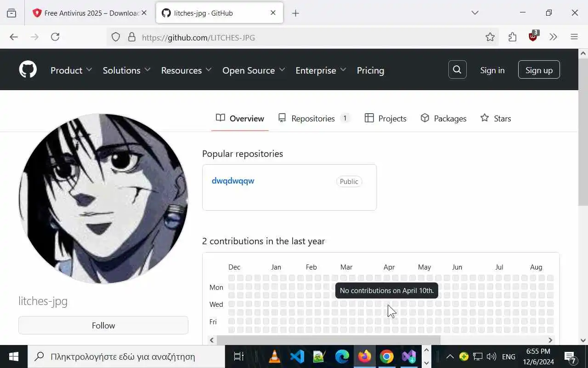Launch VLC media player from taskbar
Image resolution: width=588 pixels, height=368 pixels.
coord(275,356)
